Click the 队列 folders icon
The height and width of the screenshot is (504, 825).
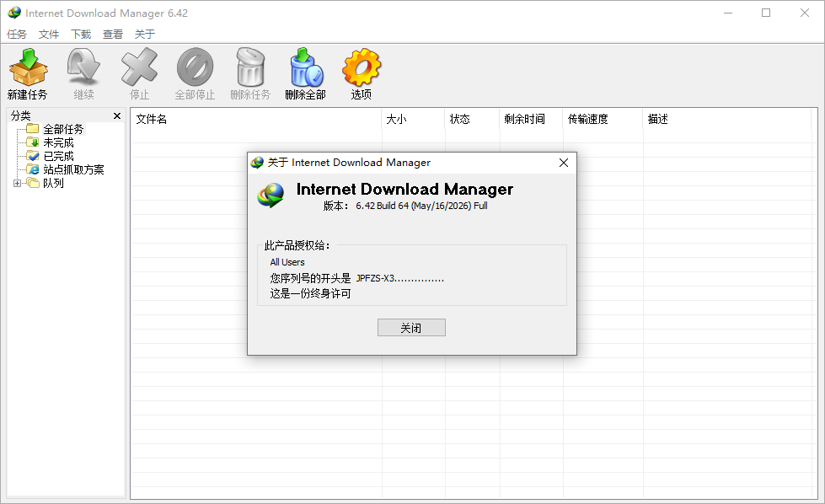tap(33, 183)
